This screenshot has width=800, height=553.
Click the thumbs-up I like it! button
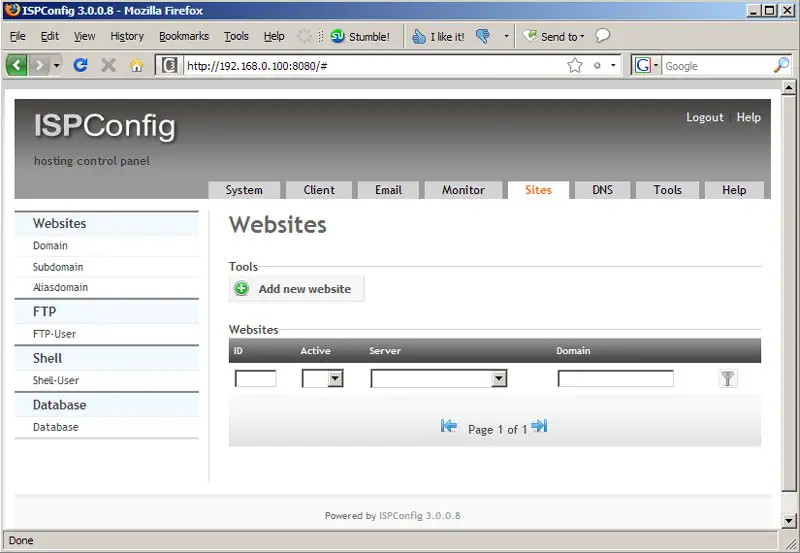click(x=438, y=36)
